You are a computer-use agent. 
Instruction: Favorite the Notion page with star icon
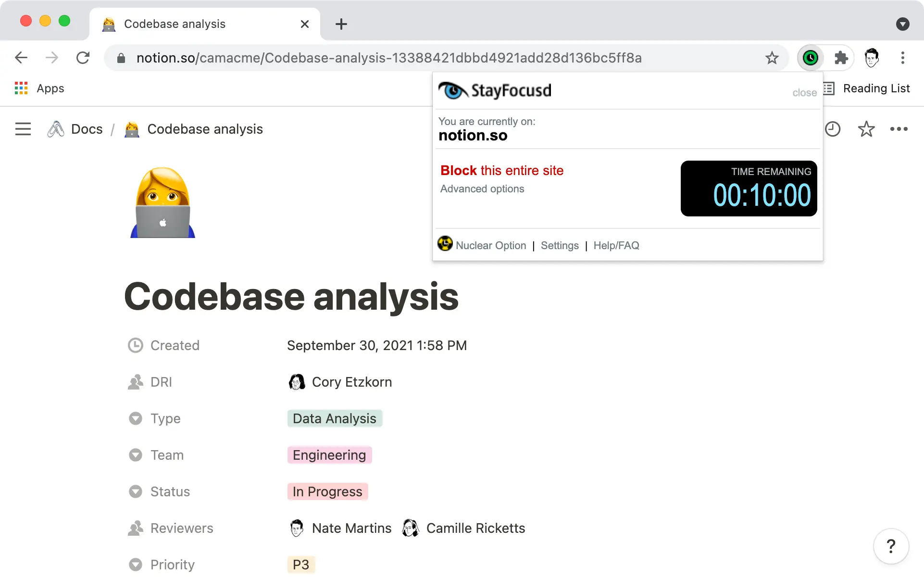(866, 129)
